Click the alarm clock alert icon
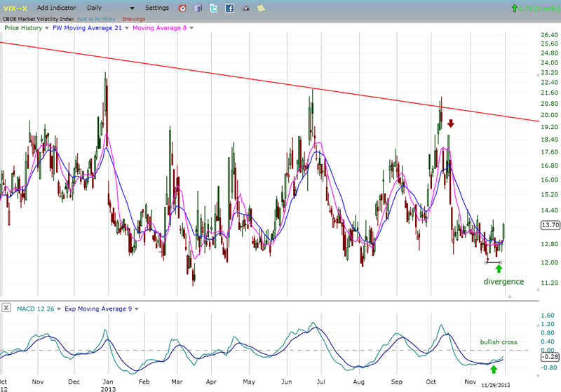Screen dimensions: 561x392 click(x=182, y=8)
